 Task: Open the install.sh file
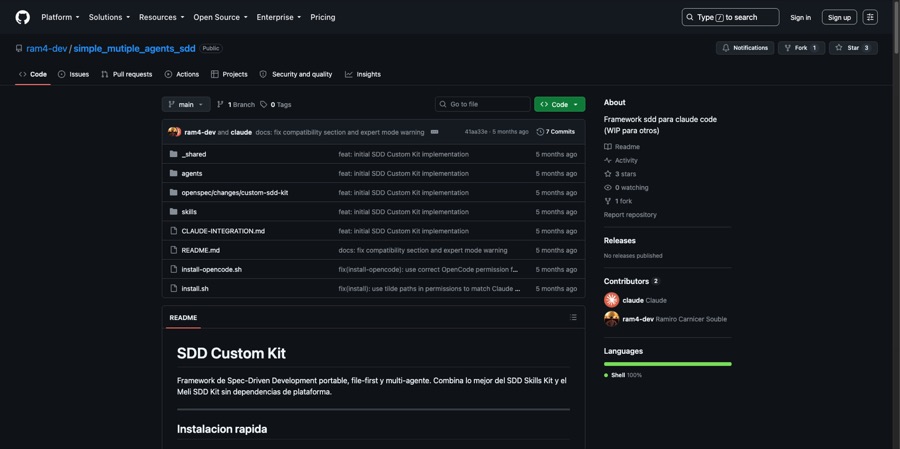click(195, 288)
